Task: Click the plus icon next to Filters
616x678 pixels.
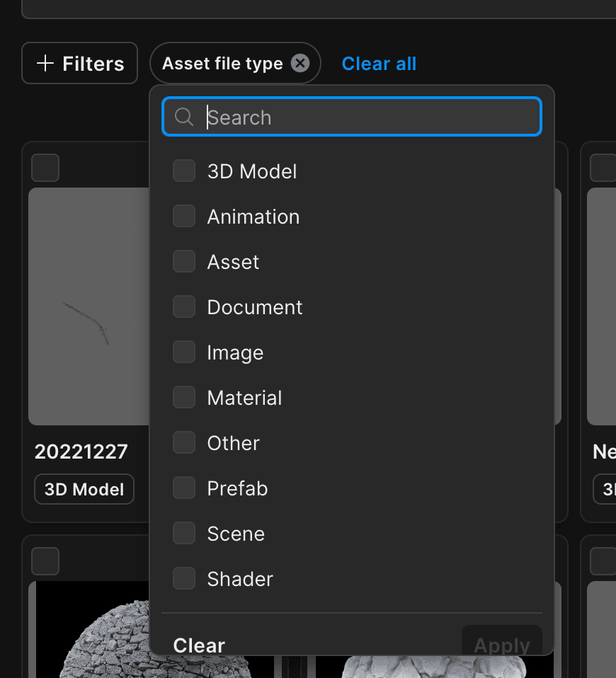Action: [44, 63]
